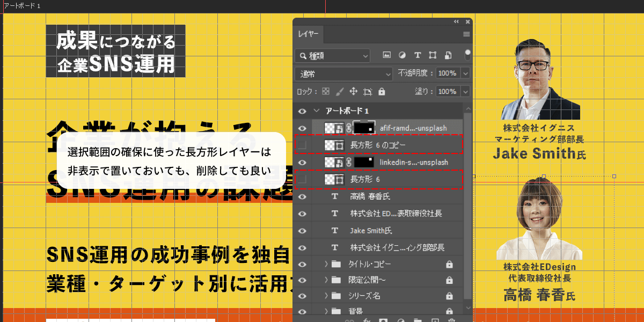Open the 不透明度 opacity slider arrow
Viewport: 644px width, 322px height.
pos(465,74)
